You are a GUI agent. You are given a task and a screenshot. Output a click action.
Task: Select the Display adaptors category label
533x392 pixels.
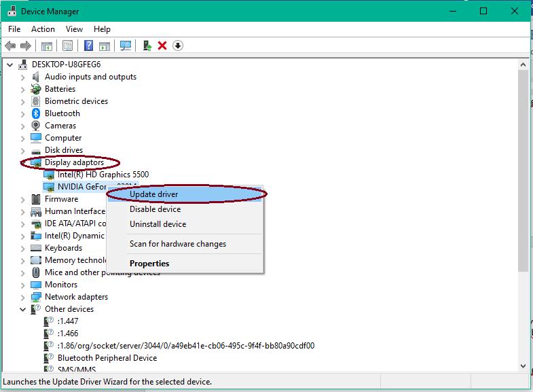[x=74, y=162]
